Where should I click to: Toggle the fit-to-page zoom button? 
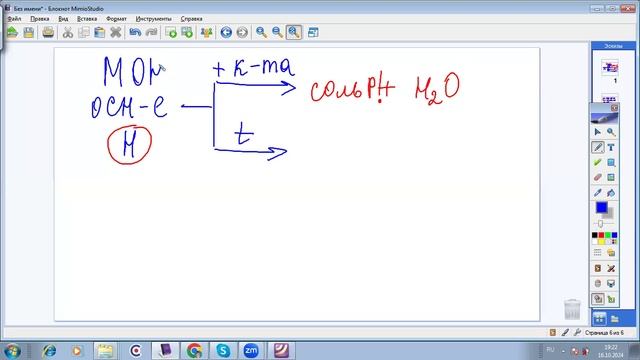pyautogui.click(x=294, y=32)
